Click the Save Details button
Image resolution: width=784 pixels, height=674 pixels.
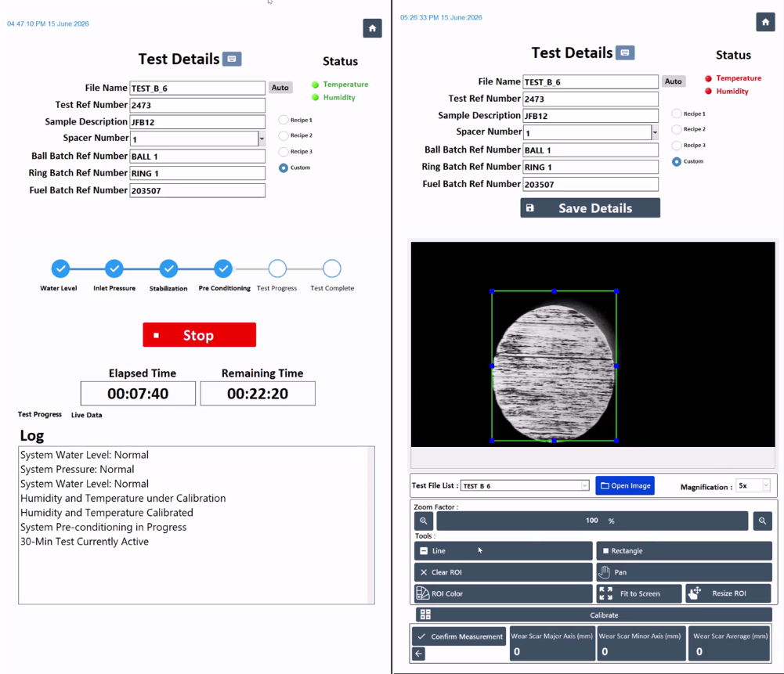(590, 208)
